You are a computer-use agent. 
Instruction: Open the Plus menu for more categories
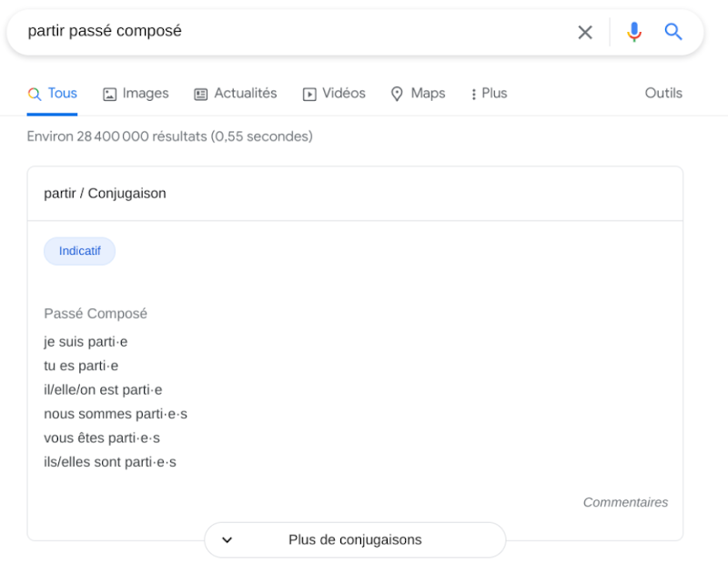[488, 93]
